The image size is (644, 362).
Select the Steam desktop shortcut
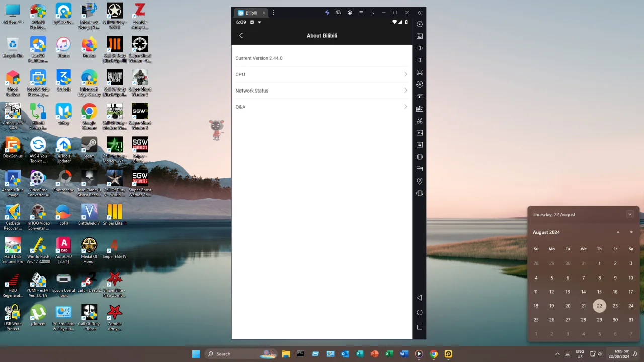89,148
